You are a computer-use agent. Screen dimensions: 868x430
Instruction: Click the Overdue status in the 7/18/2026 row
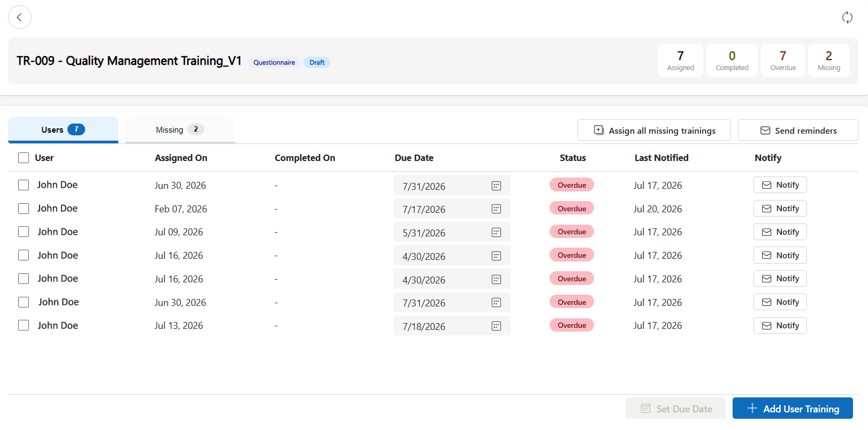(x=572, y=325)
